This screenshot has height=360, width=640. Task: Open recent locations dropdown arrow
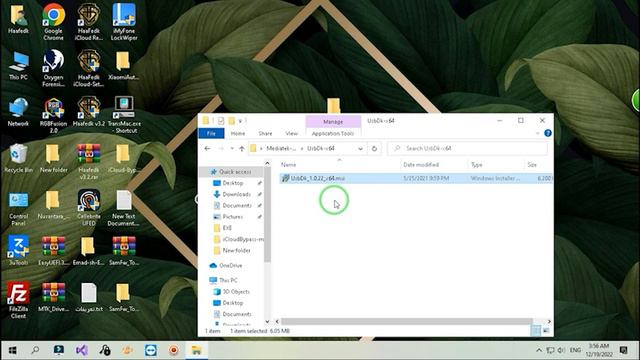pyautogui.click(x=232, y=149)
